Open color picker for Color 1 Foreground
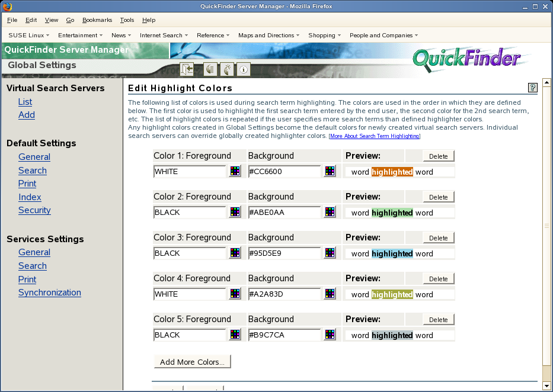This screenshot has height=392, width=553. coord(235,171)
